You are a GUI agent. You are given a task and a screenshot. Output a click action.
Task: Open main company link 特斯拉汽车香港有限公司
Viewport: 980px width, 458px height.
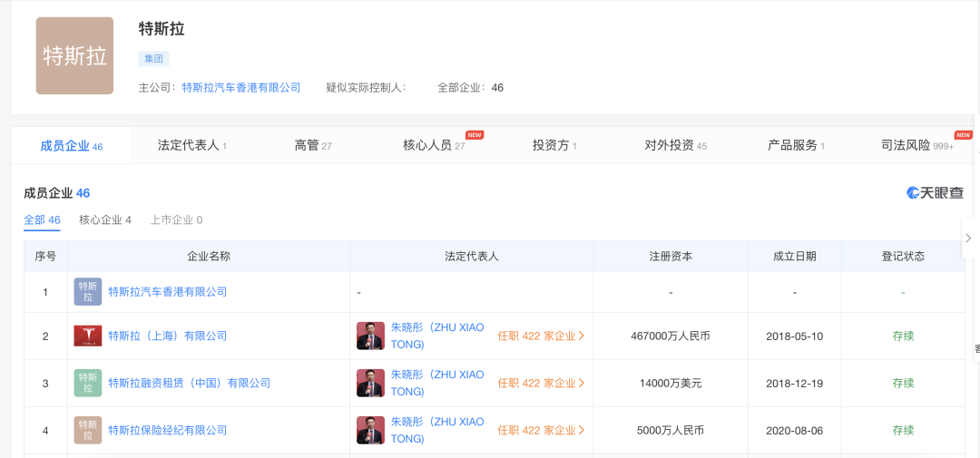tap(241, 87)
